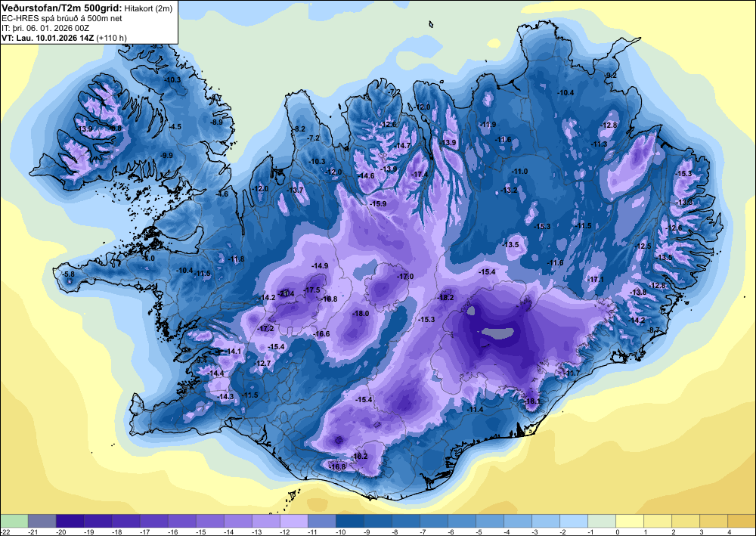The height and width of the screenshot is (536, 756).
Task: Select the -14.7 temperature value
Action: [x=402, y=146]
